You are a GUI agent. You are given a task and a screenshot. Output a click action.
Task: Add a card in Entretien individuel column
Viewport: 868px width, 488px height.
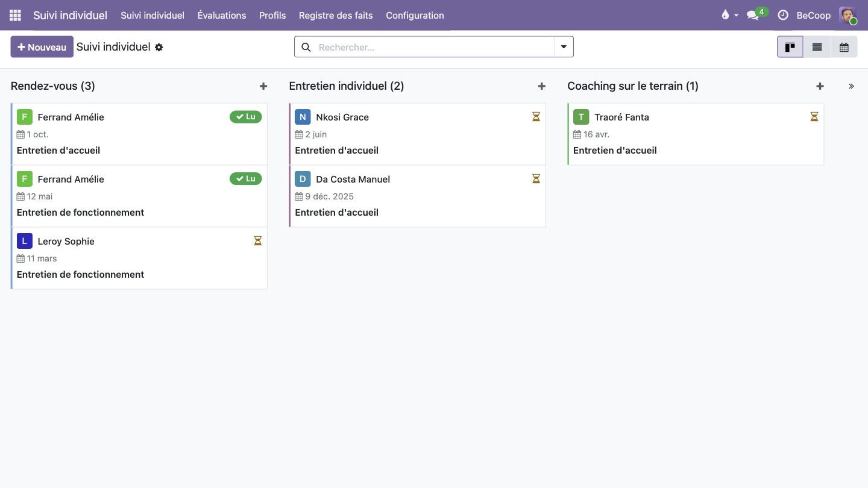pos(542,86)
